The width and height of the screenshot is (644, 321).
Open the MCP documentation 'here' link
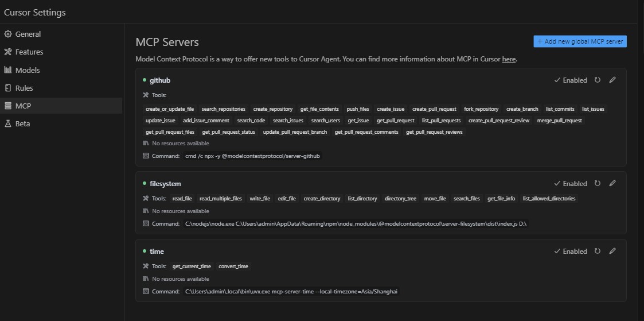click(x=509, y=59)
